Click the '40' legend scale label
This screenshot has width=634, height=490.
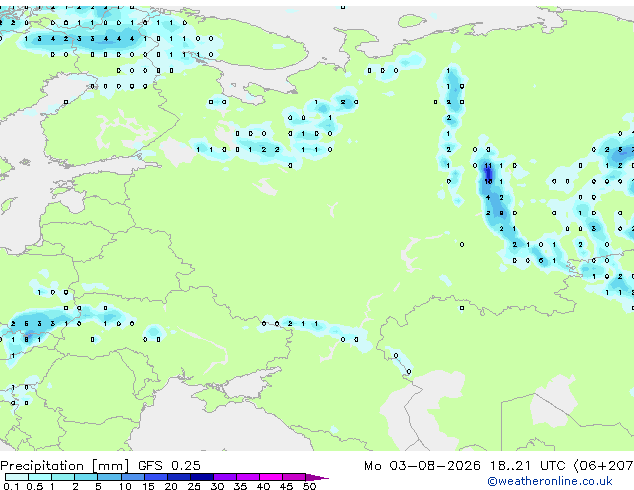click(x=263, y=486)
